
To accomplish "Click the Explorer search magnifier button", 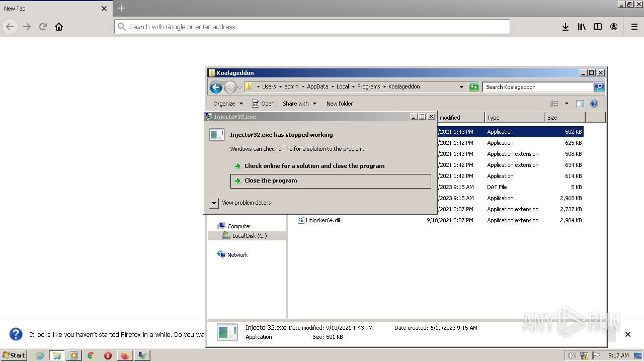I will [x=599, y=87].
